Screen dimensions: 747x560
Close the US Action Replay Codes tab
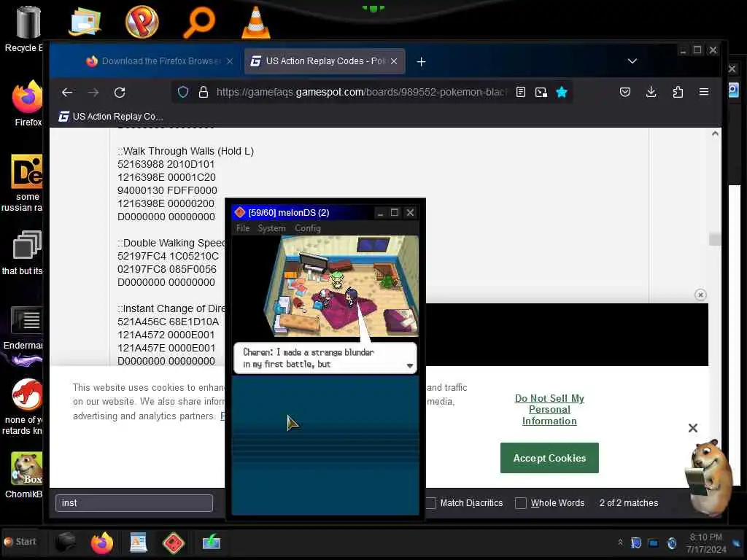[393, 61]
